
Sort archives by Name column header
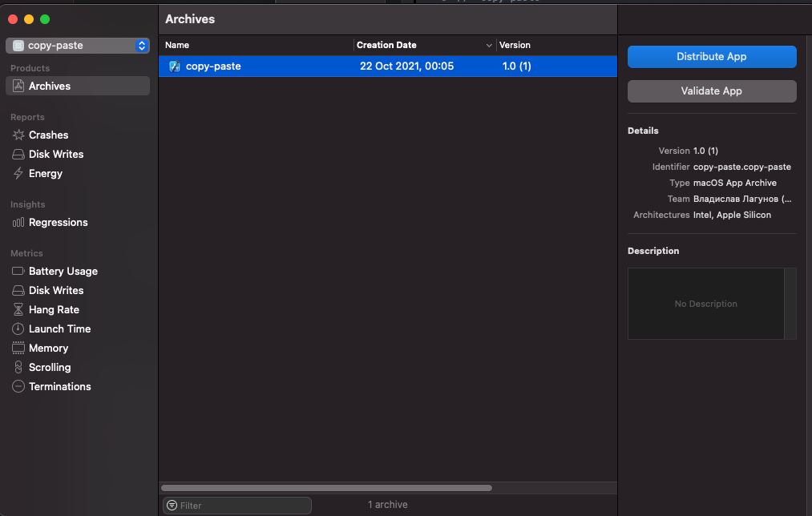click(177, 45)
